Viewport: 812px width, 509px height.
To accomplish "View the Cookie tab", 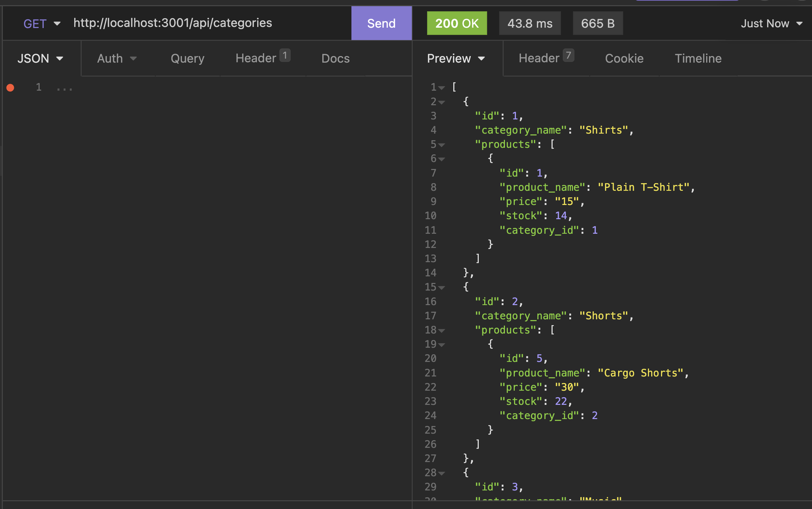I will 624,58.
